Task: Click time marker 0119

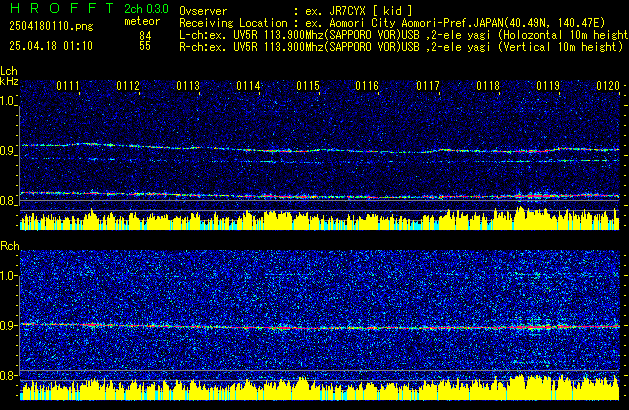Action: click(x=548, y=86)
